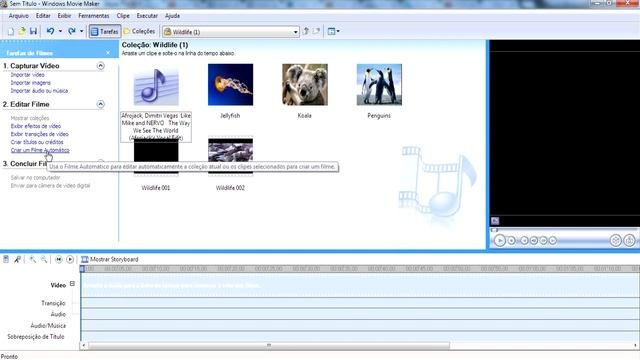Click the timeline scroll left arrow
The height and width of the screenshot is (360, 640).
pyautogui.click(x=84, y=345)
